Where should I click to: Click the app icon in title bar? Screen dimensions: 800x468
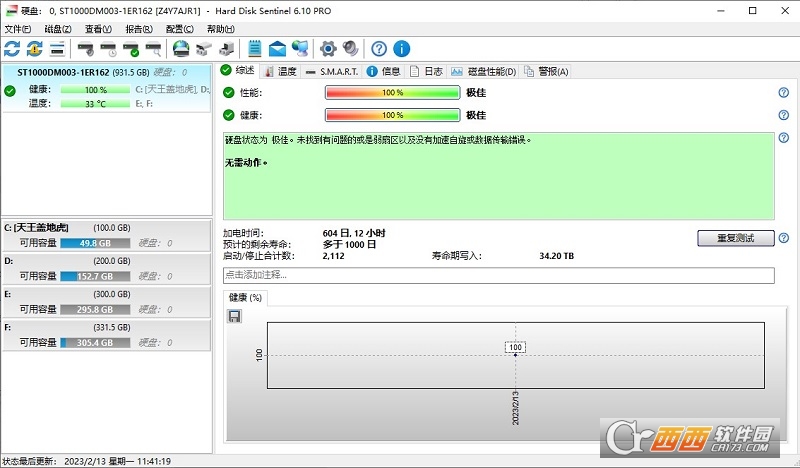[x=11, y=11]
